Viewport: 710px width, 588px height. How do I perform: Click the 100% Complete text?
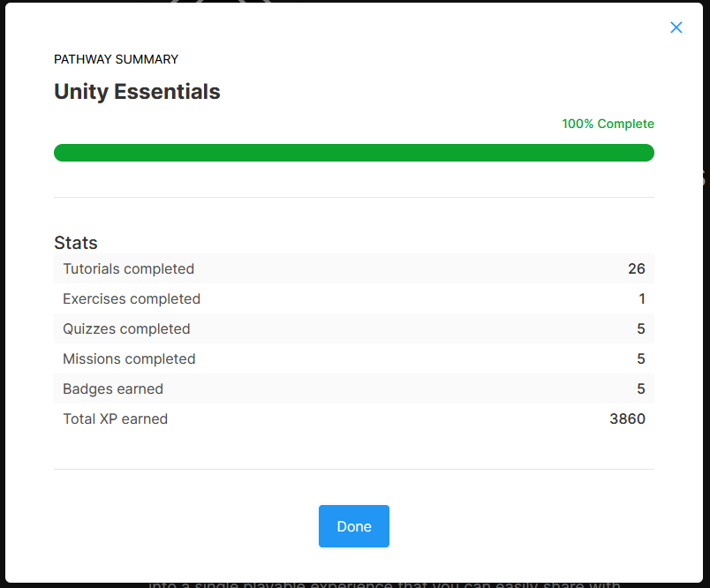(608, 124)
